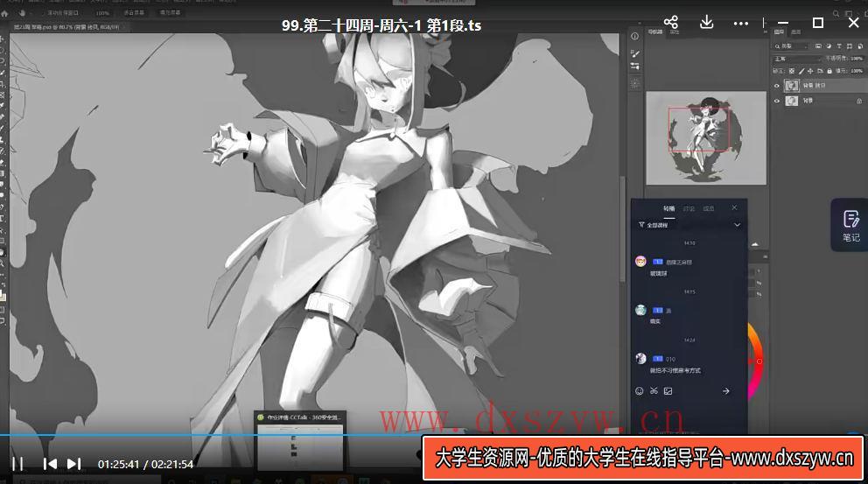Switch to the 导航器 navigator tab
The image size is (868, 484).
pos(654,32)
